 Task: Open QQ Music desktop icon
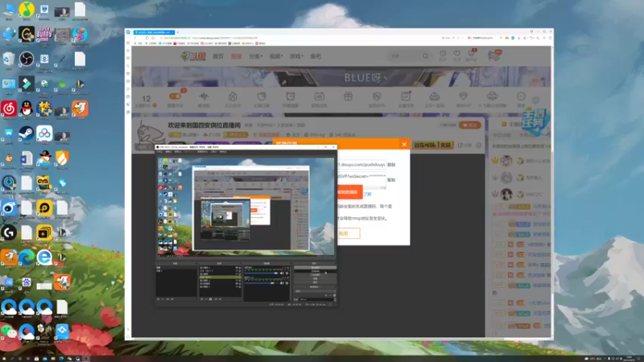pos(27,10)
